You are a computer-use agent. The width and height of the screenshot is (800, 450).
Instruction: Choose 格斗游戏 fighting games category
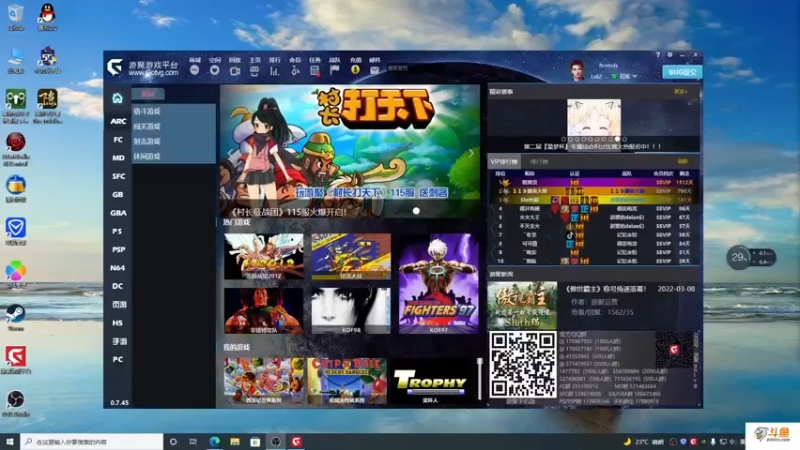click(147, 111)
